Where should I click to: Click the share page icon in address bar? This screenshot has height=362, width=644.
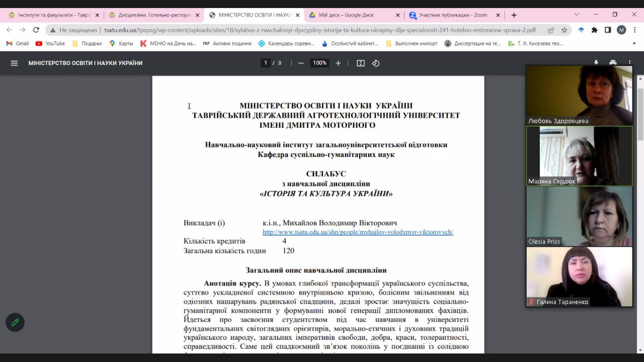[551, 30]
